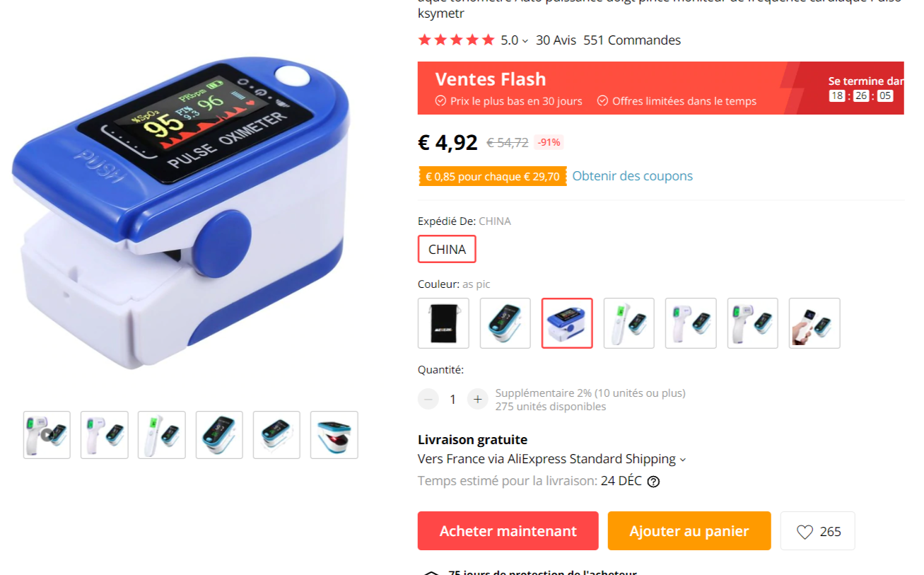Click the five-star rating icons
This screenshot has height=575, width=924.
[x=457, y=40]
